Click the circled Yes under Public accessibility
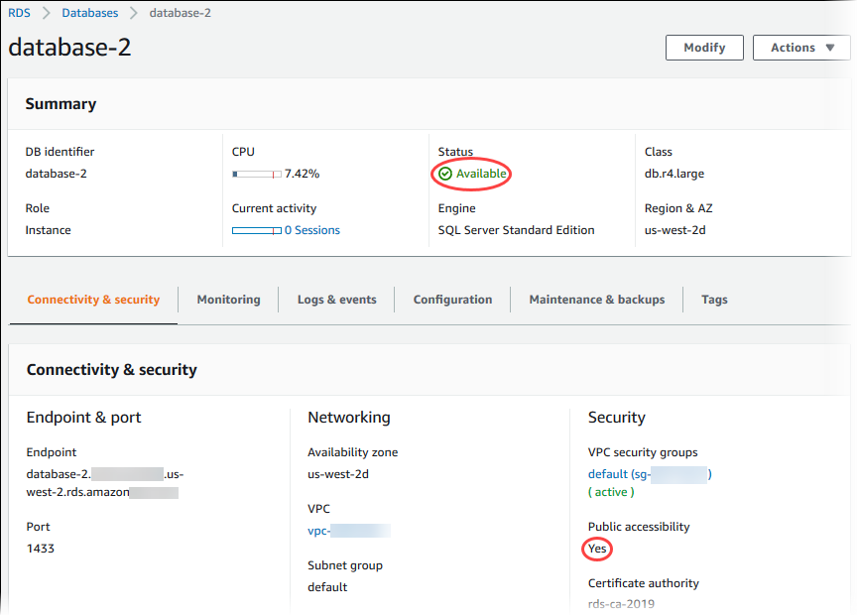The height and width of the screenshot is (616, 858). (596, 548)
